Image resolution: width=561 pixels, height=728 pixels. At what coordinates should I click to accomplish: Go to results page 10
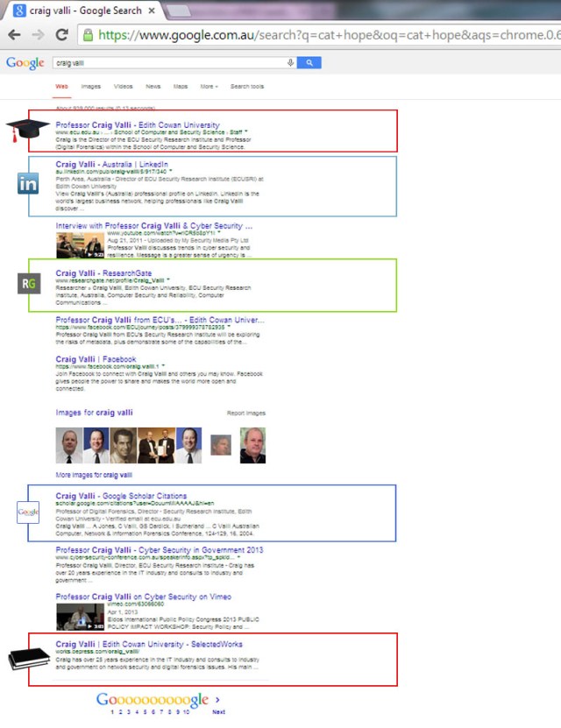pyautogui.click(x=186, y=711)
